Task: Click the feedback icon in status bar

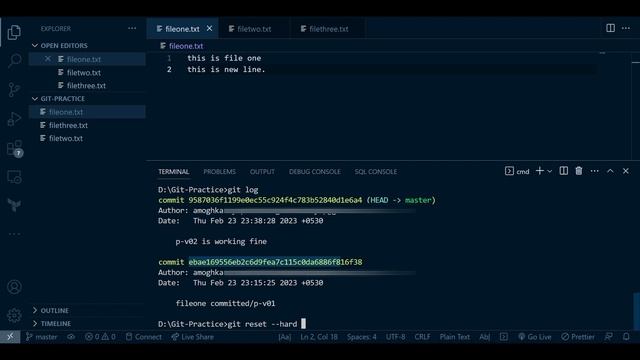Action: point(609,337)
